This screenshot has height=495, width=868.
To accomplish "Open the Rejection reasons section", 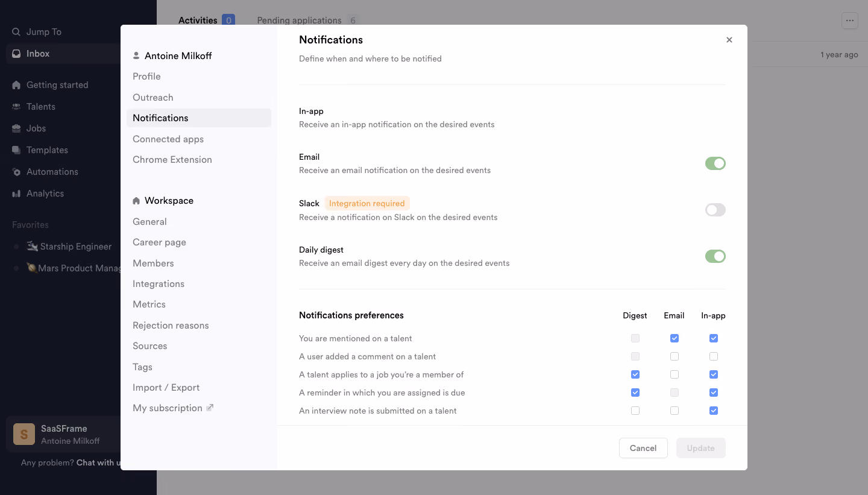I will 199,325.
